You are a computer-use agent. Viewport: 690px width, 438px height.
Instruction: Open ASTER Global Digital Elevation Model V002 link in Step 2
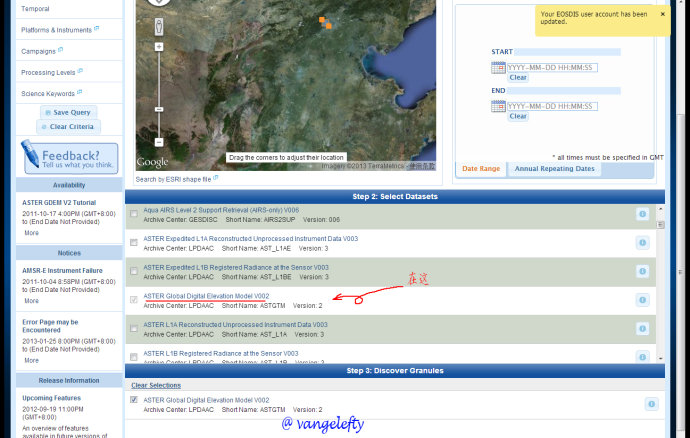point(206,296)
